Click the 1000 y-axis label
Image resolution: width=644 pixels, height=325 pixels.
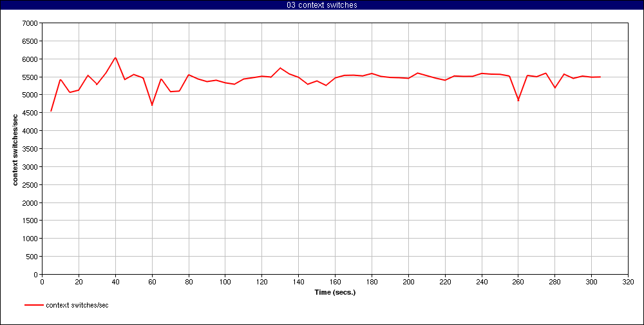(31, 239)
